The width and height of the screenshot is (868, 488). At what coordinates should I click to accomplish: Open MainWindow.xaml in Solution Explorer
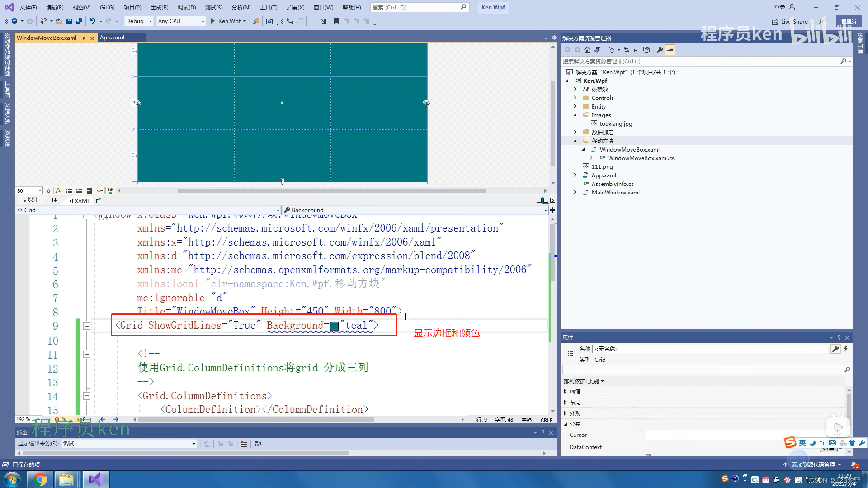tap(615, 192)
